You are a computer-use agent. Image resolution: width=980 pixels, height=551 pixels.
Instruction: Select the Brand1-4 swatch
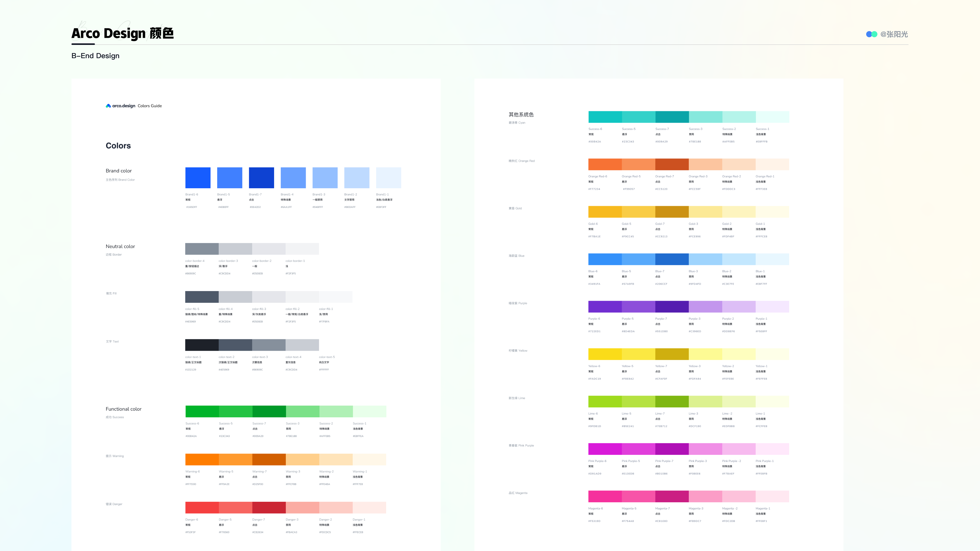(x=293, y=178)
